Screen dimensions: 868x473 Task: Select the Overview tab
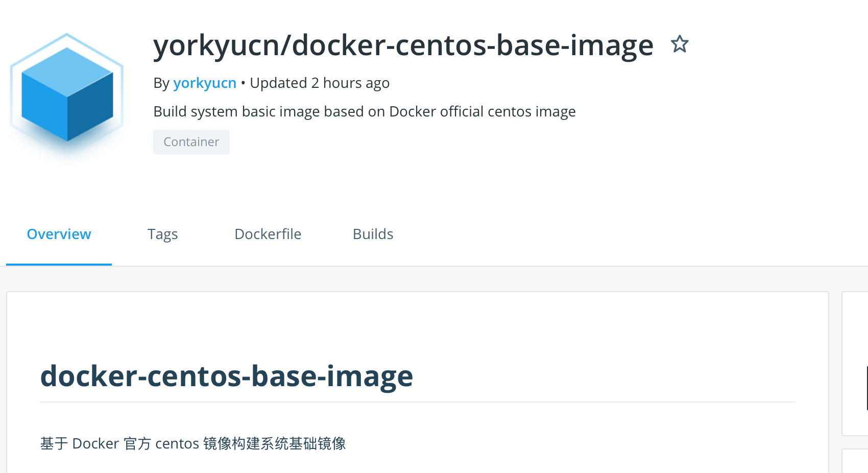pyautogui.click(x=59, y=234)
